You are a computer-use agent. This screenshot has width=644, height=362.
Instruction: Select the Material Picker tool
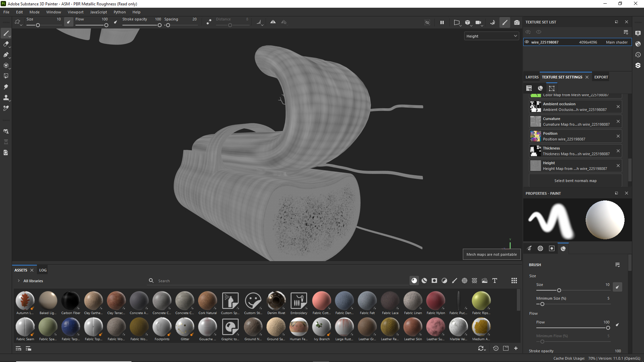click(6, 108)
